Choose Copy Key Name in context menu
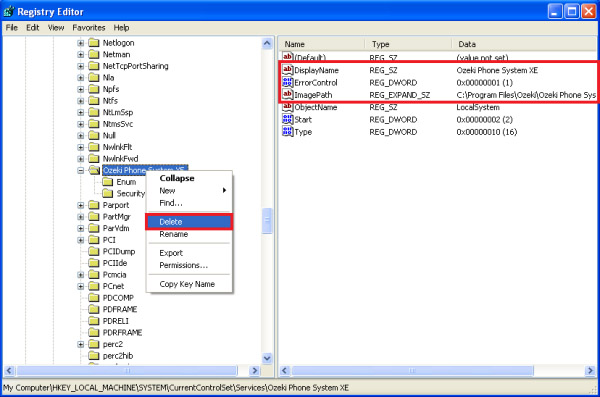This screenshot has height=397, width=600. tap(189, 284)
